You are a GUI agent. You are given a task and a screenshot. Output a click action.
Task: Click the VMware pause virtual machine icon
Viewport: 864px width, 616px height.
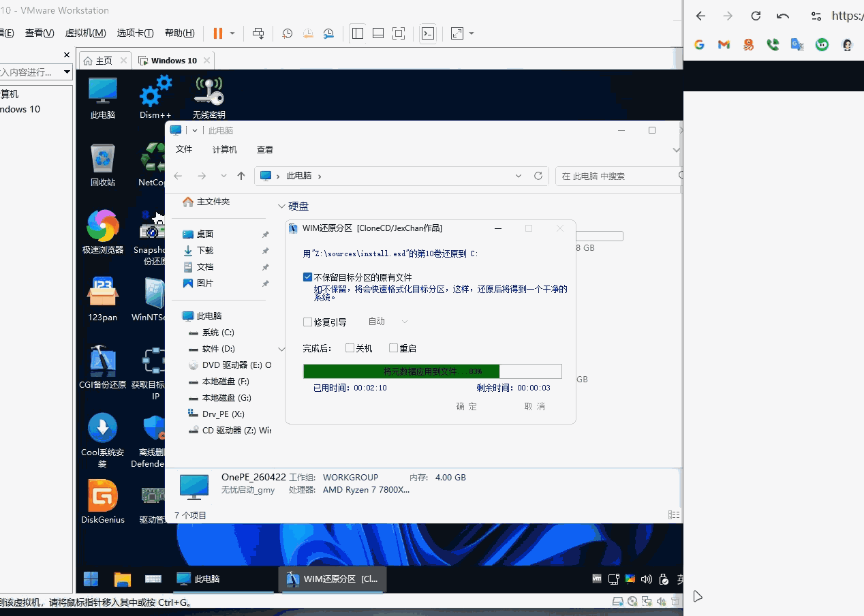click(217, 33)
